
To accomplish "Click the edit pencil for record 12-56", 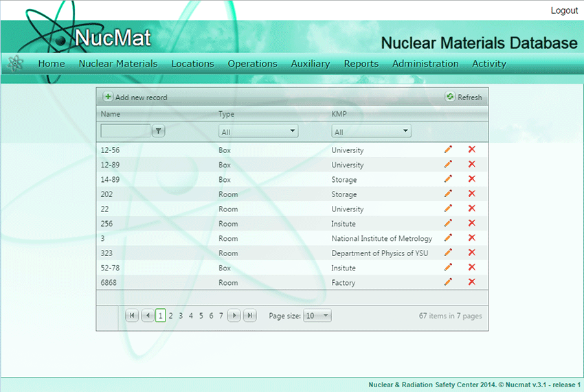I will [448, 149].
